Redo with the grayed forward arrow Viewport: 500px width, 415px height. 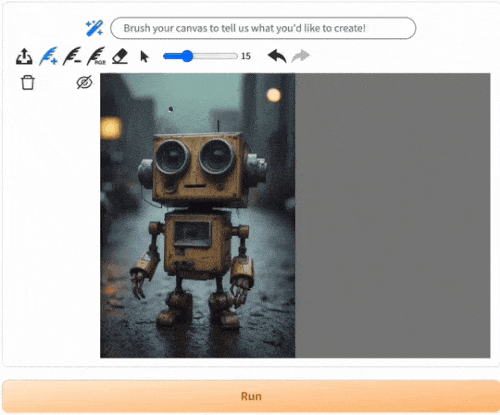[300, 56]
